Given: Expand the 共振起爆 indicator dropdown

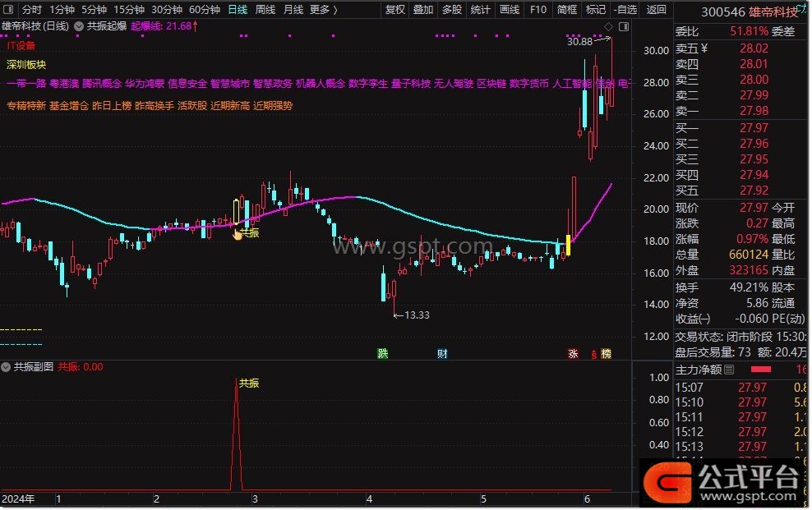Looking at the screenshot, I should click(79, 26).
